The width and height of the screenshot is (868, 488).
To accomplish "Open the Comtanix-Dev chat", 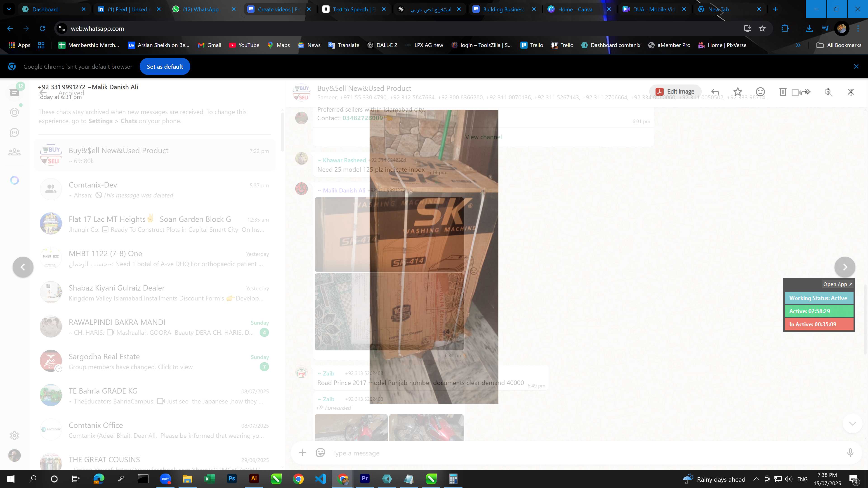I will tap(155, 190).
